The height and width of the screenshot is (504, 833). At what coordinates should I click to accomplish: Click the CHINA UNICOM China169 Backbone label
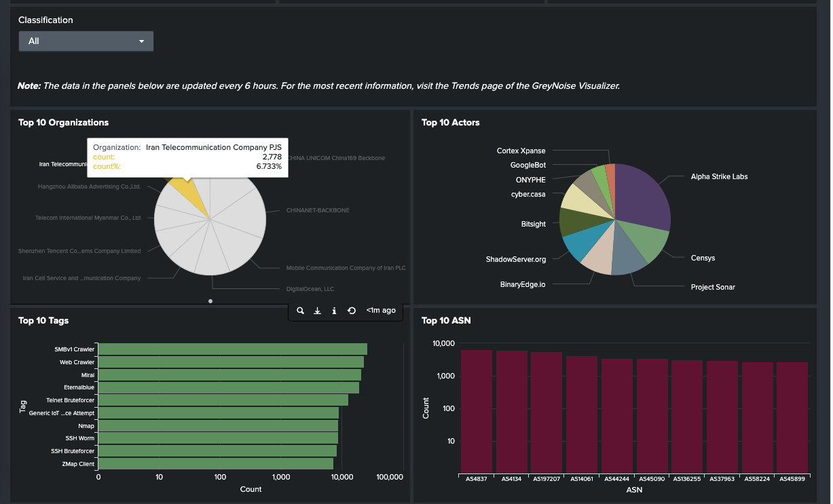(335, 158)
